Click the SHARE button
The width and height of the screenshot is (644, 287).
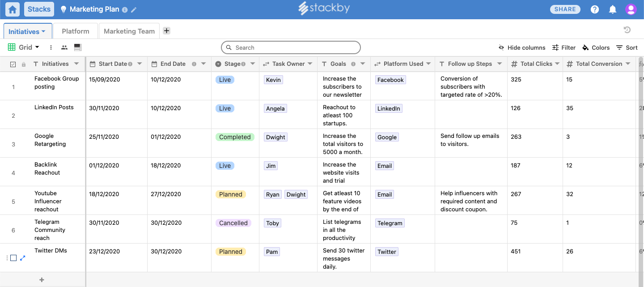565,9
